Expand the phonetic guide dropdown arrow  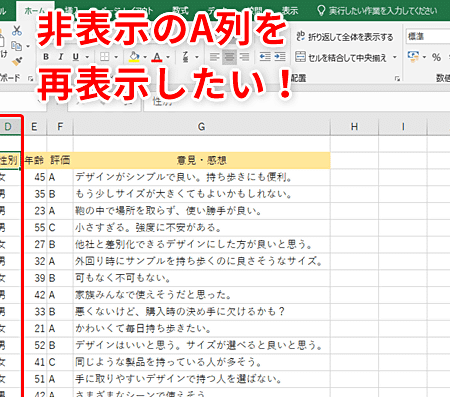point(197,57)
